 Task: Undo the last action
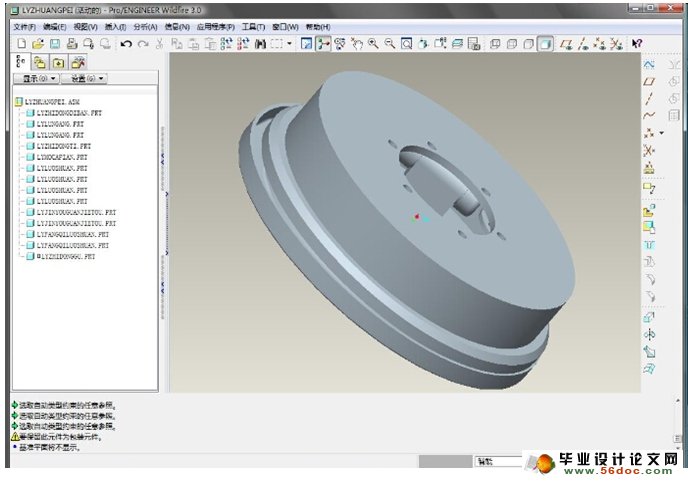pos(126,43)
